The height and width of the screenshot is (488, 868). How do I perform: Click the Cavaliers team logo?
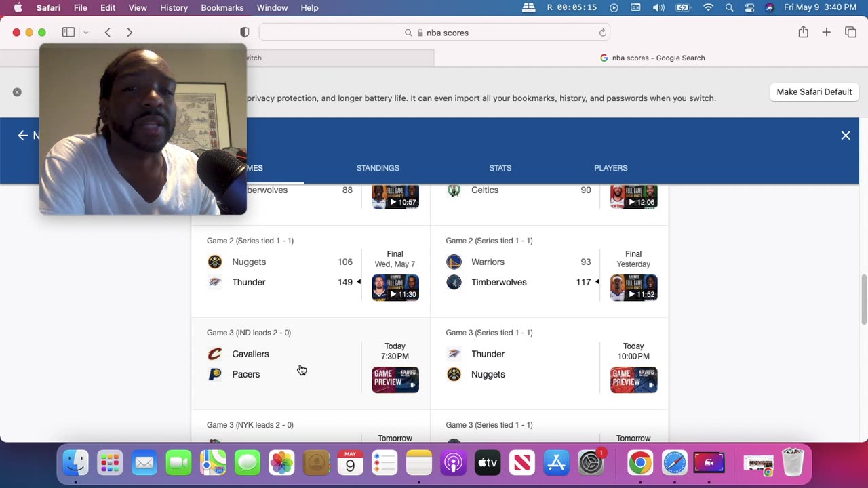click(x=215, y=354)
